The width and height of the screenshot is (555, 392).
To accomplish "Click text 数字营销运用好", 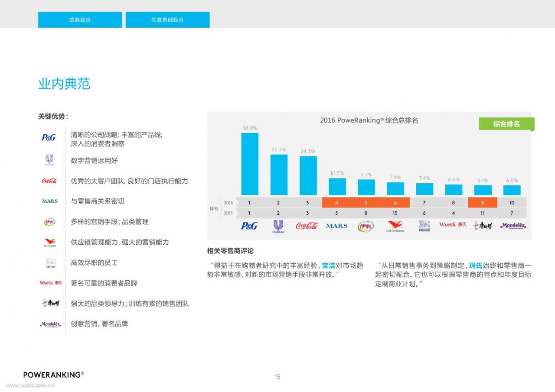I will [94, 161].
